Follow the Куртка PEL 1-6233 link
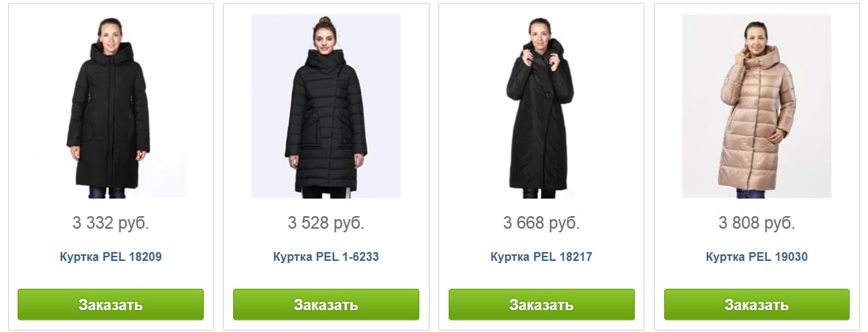 (326, 257)
